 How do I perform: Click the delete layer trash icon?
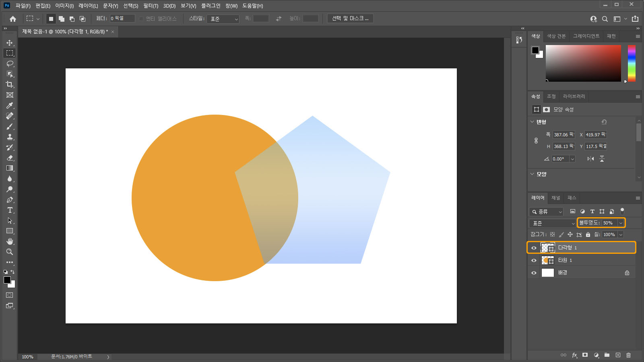click(629, 355)
